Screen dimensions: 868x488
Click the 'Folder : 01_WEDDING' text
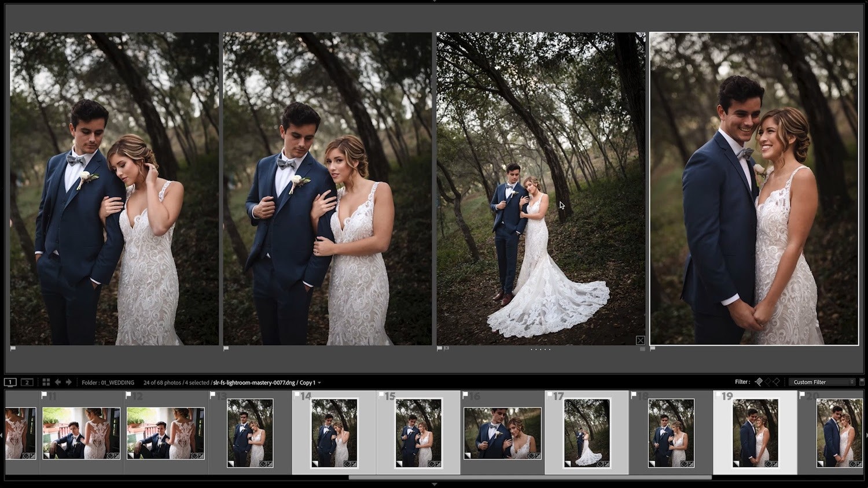click(108, 383)
